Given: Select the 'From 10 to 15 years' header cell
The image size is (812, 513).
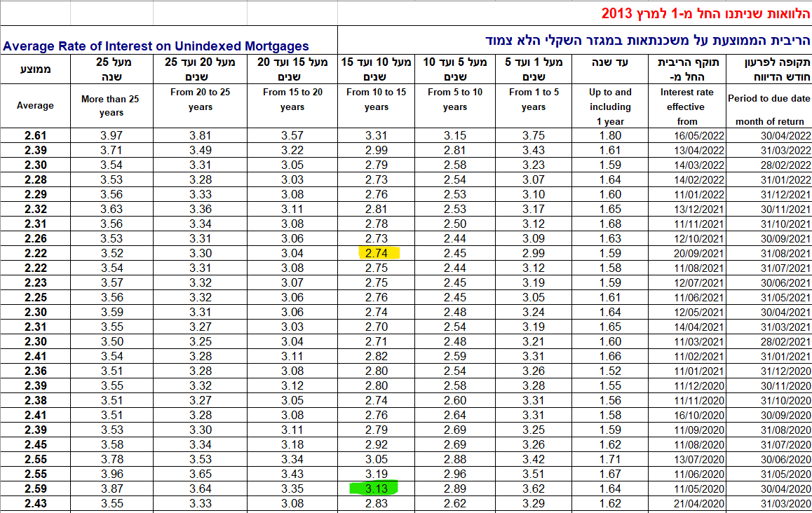Looking at the screenshot, I should click(x=376, y=100).
